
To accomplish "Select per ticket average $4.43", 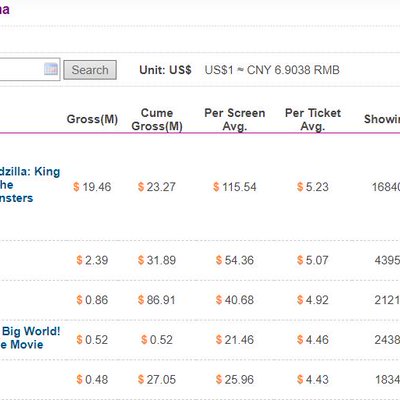I will pyautogui.click(x=313, y=379).
